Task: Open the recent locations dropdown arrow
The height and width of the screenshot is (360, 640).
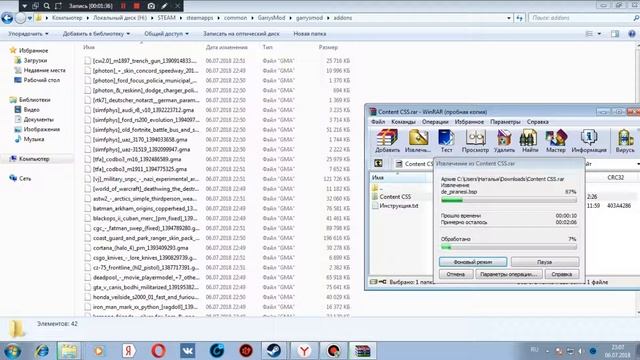Action: pos(29,18)
